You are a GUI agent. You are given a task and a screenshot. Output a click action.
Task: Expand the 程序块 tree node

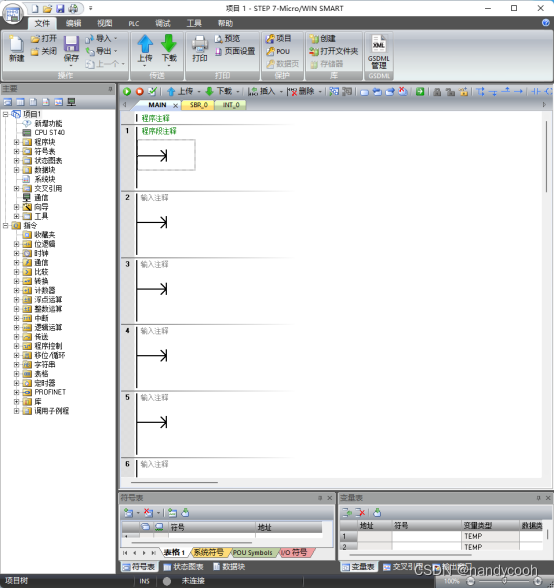[16, 142]
